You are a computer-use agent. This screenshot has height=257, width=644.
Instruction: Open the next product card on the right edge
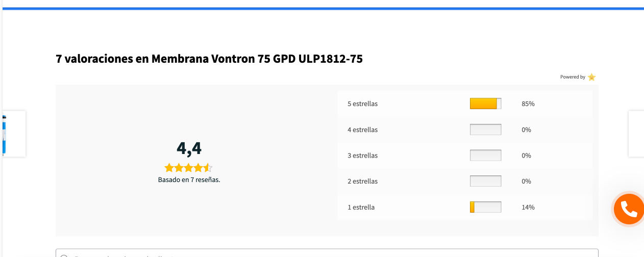pyautogui.click(x=636, y=134)
